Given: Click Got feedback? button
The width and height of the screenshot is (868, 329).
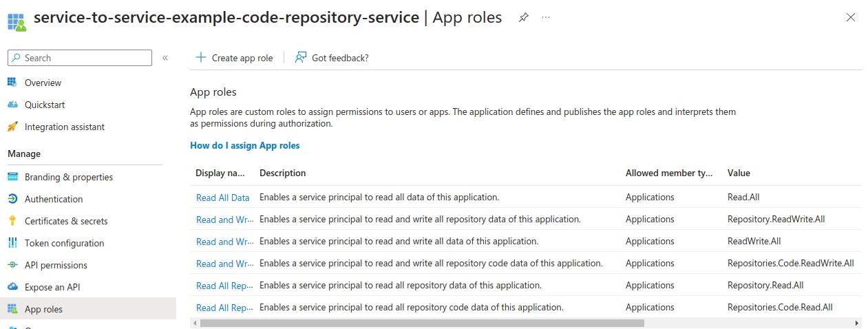Looking at the screenshot, I should pos(332,58).
